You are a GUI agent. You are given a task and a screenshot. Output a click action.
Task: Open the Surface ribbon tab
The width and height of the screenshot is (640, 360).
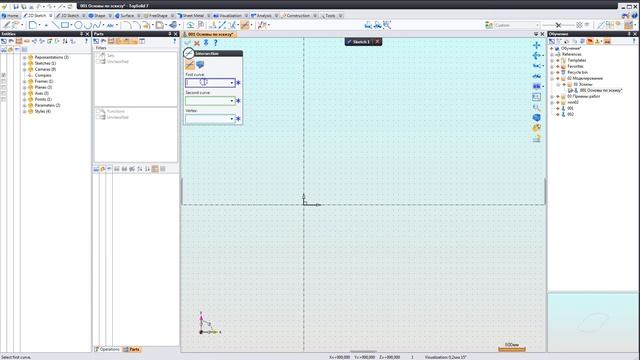tap(127, 16)
